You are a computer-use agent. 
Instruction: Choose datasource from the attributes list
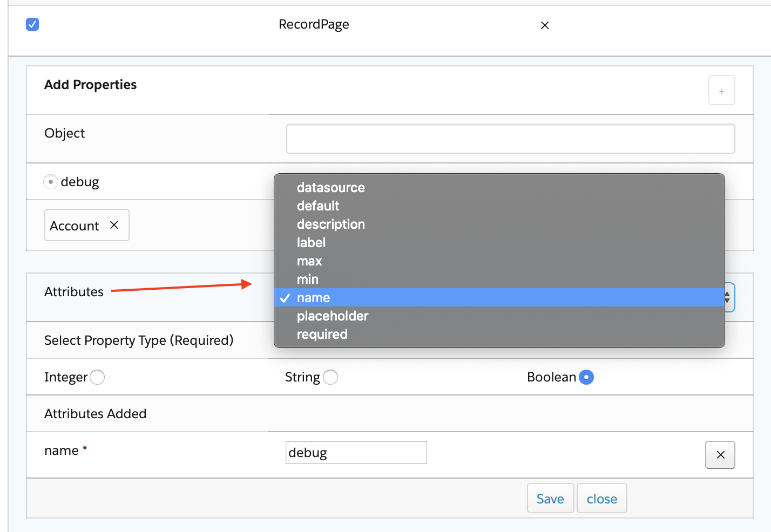(x=330, y=188)
